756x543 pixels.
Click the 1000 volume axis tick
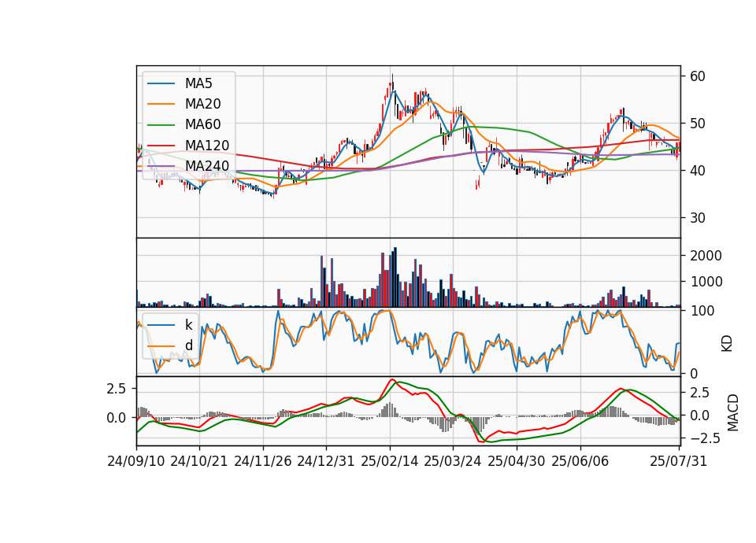coord(706,282)
